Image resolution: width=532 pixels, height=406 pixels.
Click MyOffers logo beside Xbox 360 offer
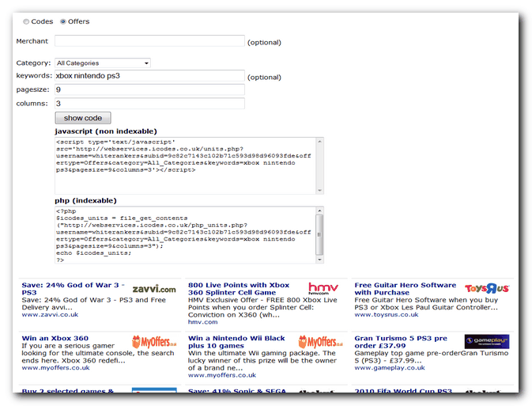[x=154, y=343]
